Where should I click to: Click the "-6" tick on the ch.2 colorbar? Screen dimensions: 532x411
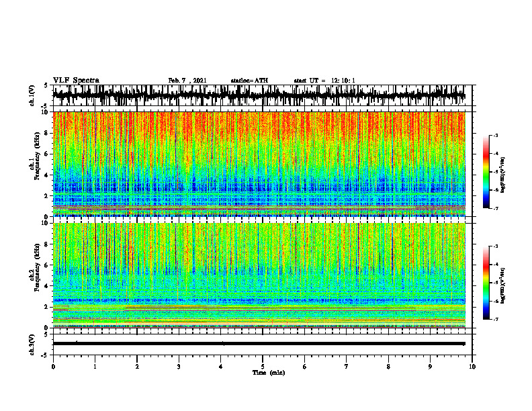tap(496, 301)
